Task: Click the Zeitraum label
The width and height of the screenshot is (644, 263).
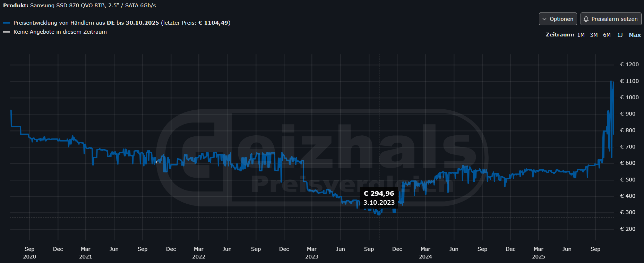Action: click(x=560, y=35)
